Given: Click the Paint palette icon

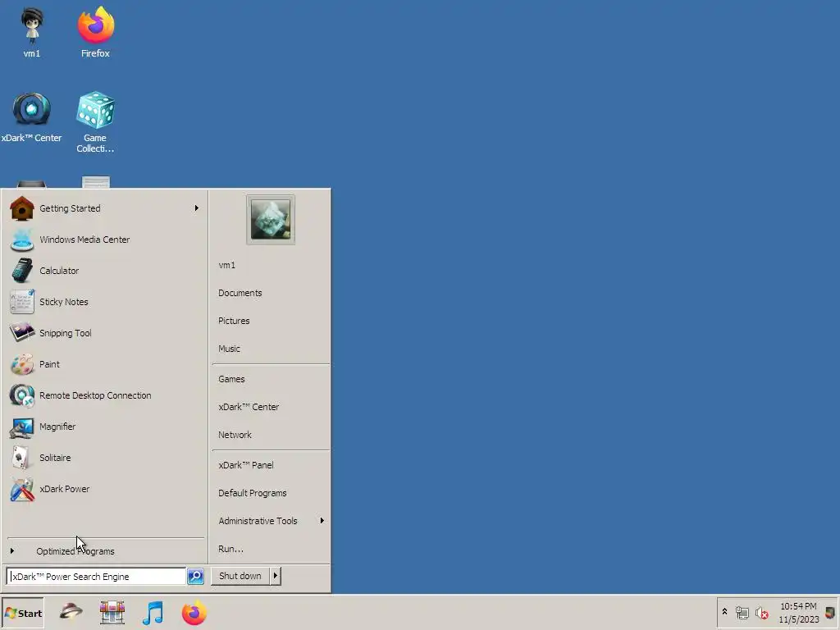Looking at the screenshot, I should click(22, 364).
